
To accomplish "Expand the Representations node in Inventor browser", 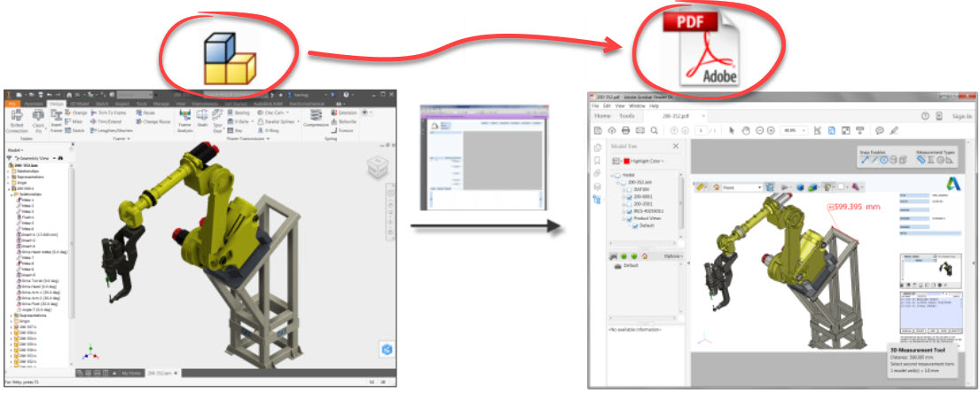I will [10, 177].
